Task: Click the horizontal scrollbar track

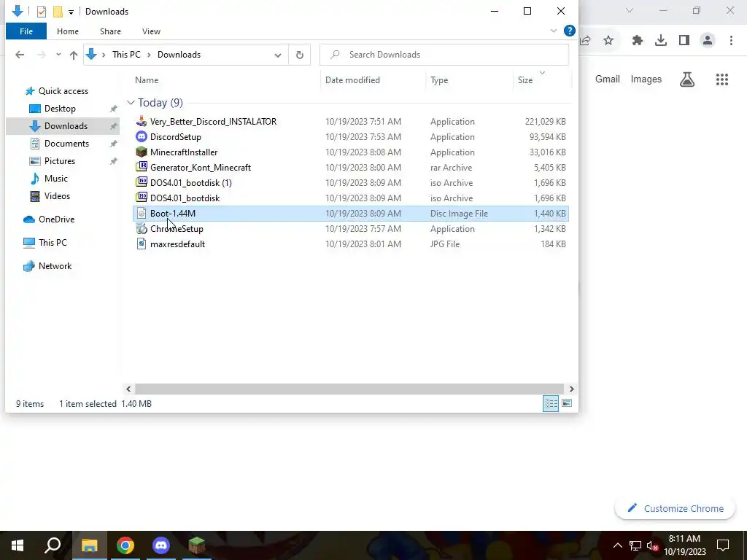Action: coord(349,389)
